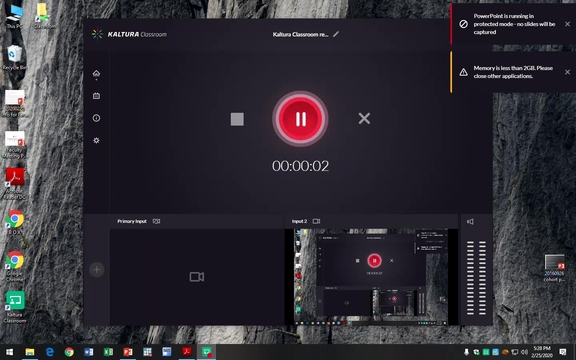Image resolution: width=576 pixels, height=360 pixels.
Task: Open Word from the taskbar
Action: (89, 352)
